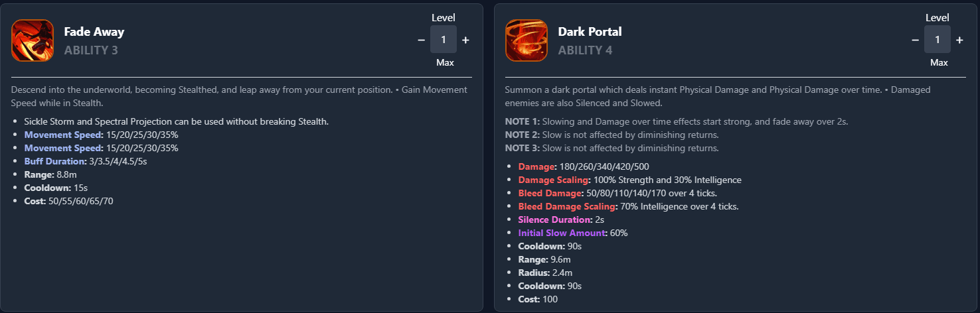Set Dark Portal to Max level
980x313 pixels.
(x=939, y=62)
